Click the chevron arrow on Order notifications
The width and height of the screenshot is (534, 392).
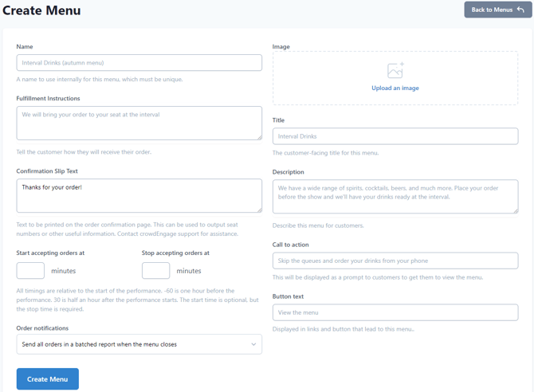[253, 344]
